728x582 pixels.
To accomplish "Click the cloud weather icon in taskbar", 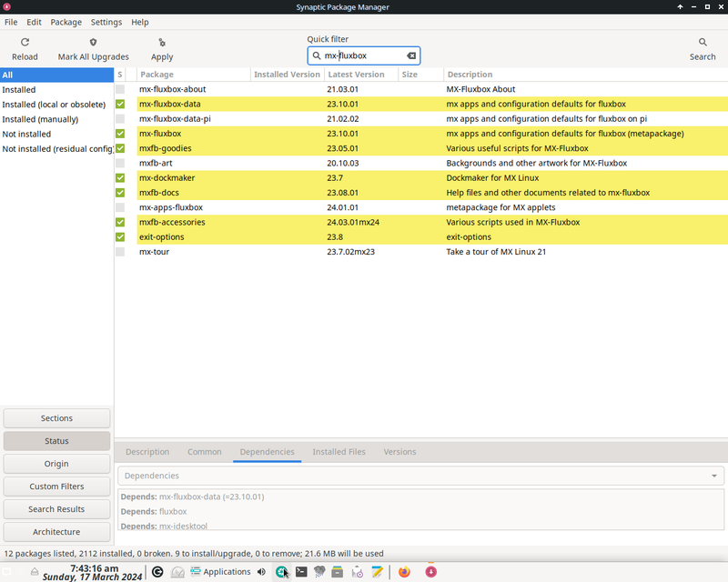I will point(319,572).
